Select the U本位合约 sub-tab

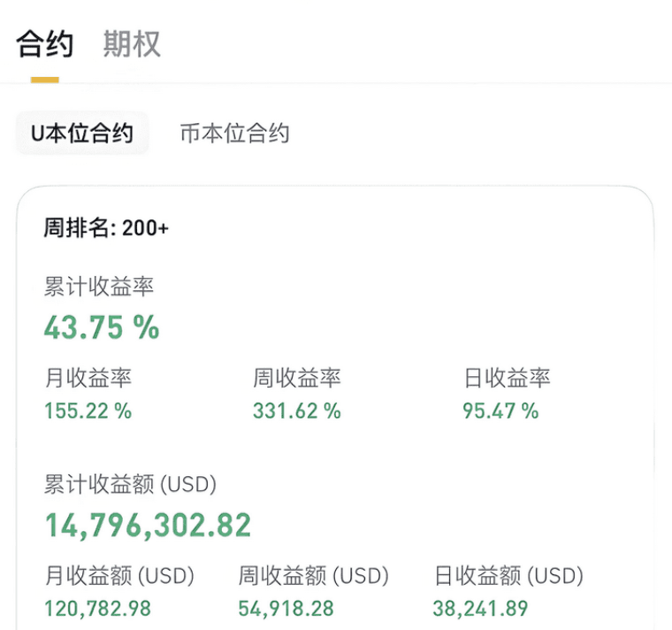click(x=82, y=133)
